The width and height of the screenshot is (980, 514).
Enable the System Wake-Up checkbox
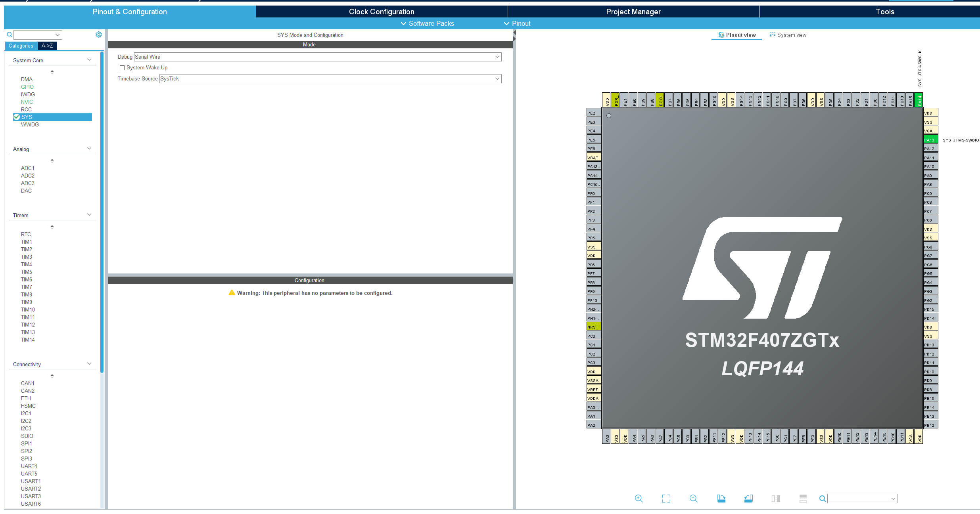pyautogui.click(x=122, y=68)
